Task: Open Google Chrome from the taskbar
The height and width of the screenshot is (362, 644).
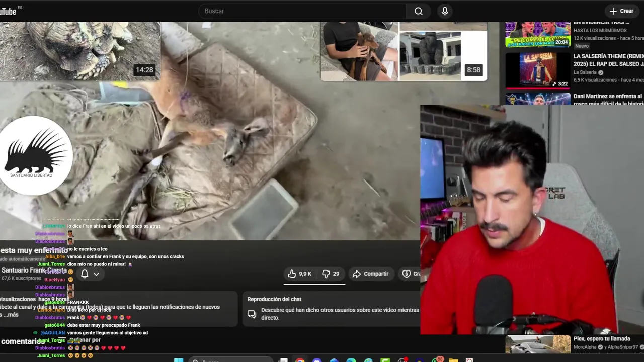Action: pyautogui.click(x=300, y=360)
